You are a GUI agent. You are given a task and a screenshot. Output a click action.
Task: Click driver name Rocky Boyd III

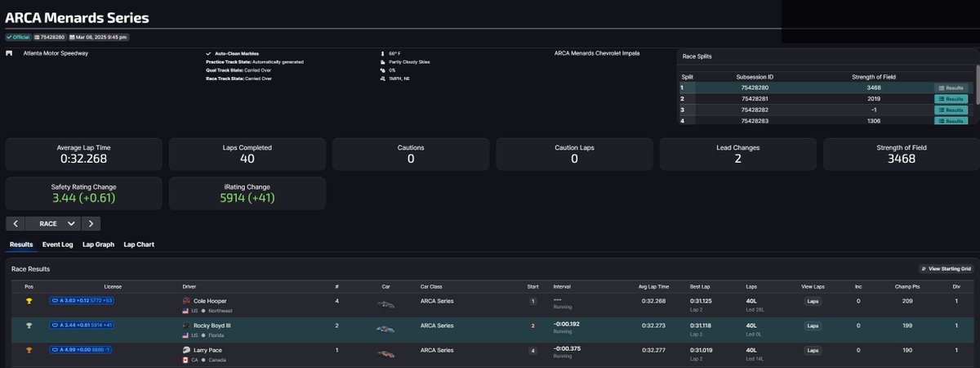pos(212,325)
